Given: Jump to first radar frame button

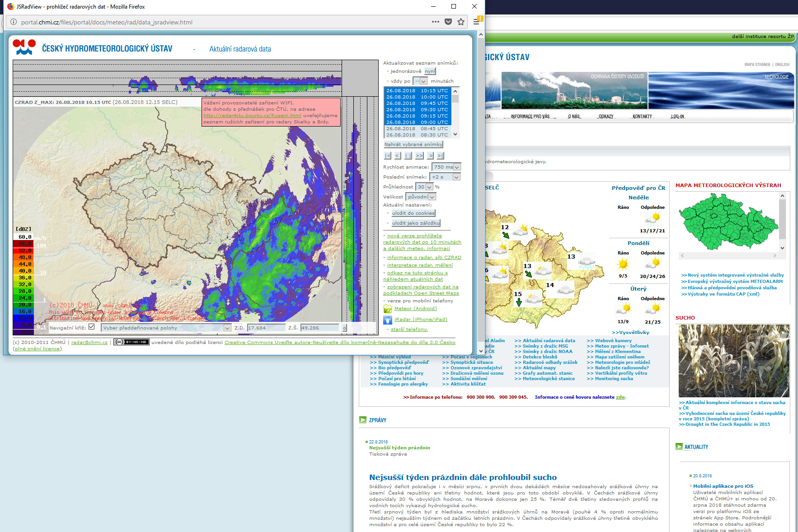Looking at the screenshot, I should point(387,155).
